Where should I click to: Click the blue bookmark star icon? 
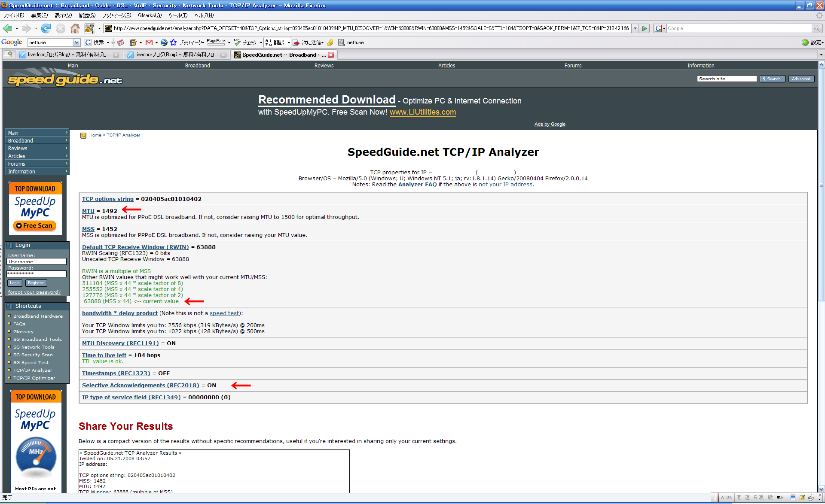pyautogui.click(x=174, y=43)
